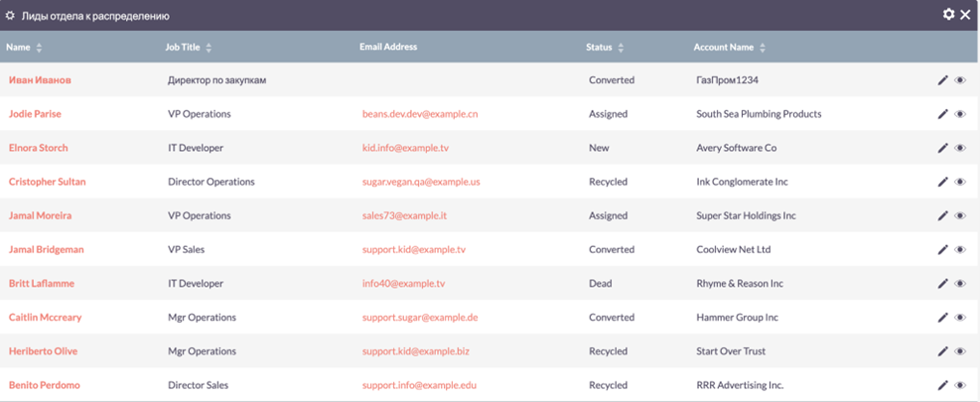The height and width of the screenshot is (402, 980).
Task: Open dashlet settings gear in header
Action: click(x=948, y=15)
